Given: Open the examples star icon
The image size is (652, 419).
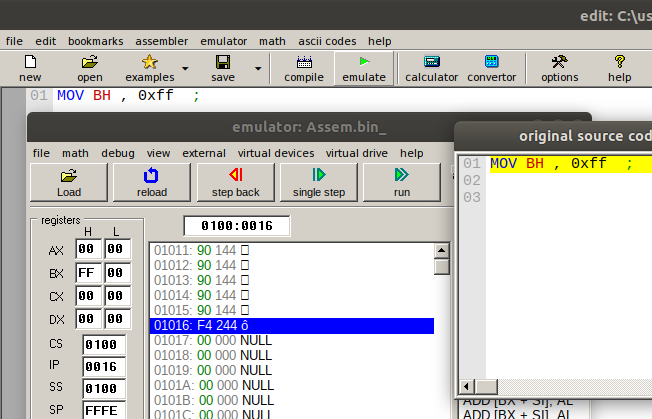Looking at the screenshot, I should 149,62.
